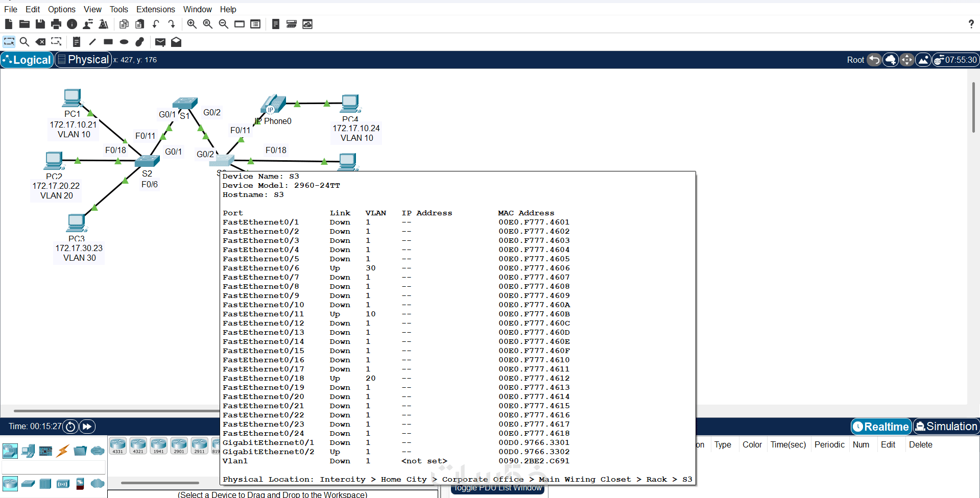Open the network information icon
The width and height of the screenshot is (980, 498).
pos(72,24)
